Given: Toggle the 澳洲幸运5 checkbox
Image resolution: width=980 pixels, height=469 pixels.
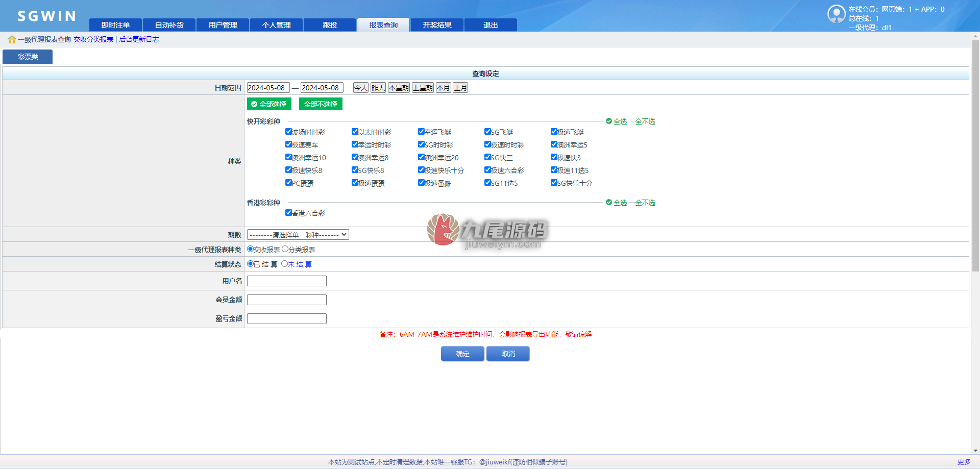Looking at the screenshot, I should (554, 144).
